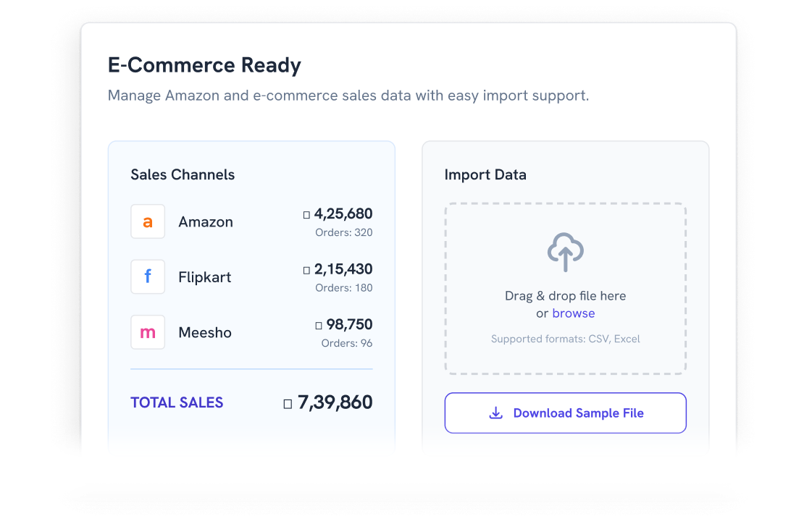Screen dimensions: 812x524
Task: Click the Drag & drop file here text
Action: coord(566,296)
